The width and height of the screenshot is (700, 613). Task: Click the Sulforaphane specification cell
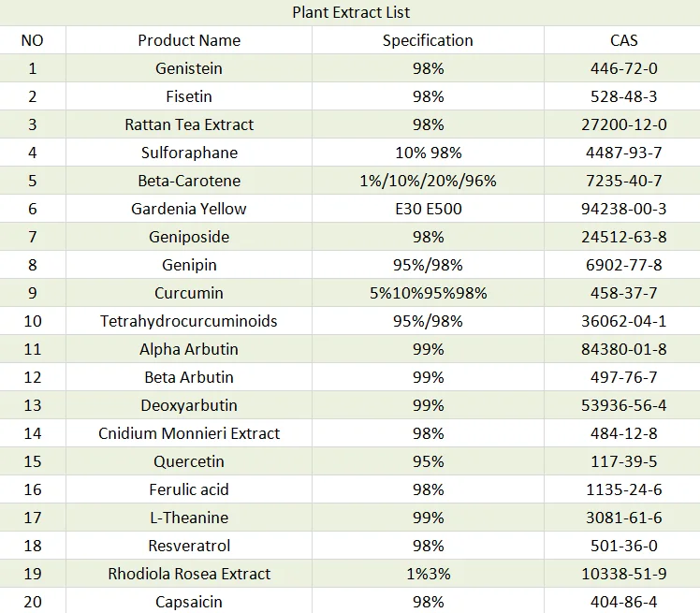point(428,153)
